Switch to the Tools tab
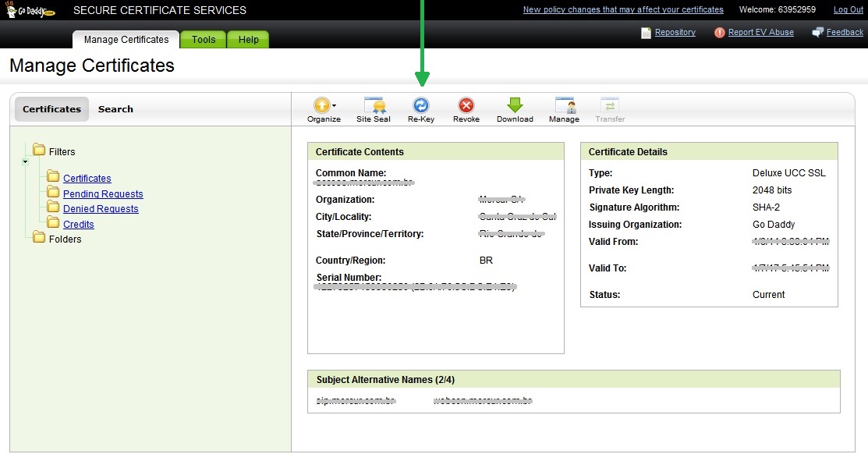This screenshot has width=868, height=461. [204, 40]
